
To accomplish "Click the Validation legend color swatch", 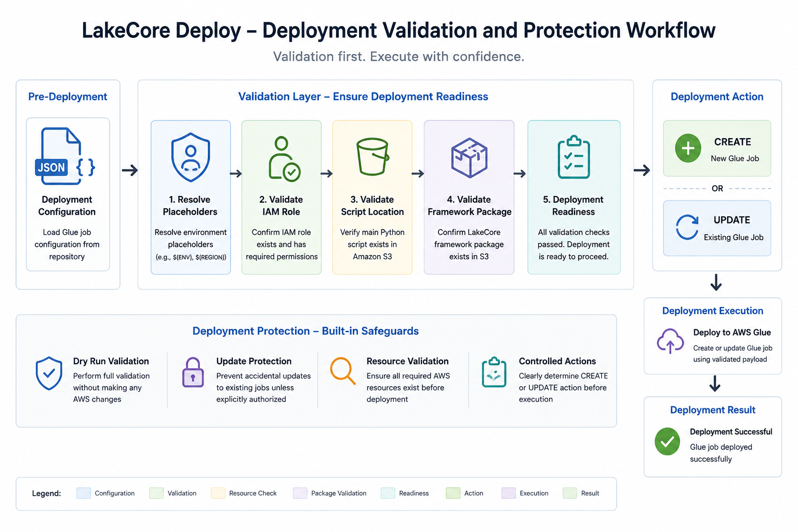I will tap(156, 493).
